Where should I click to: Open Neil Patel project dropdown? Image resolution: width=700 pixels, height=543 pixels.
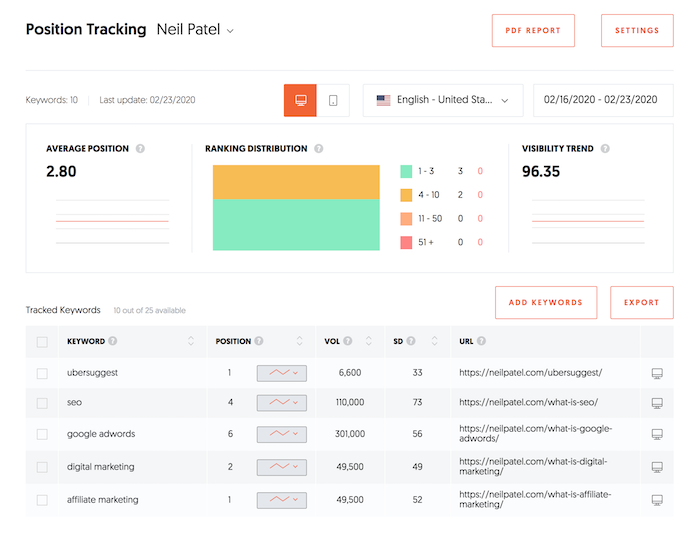195,30
